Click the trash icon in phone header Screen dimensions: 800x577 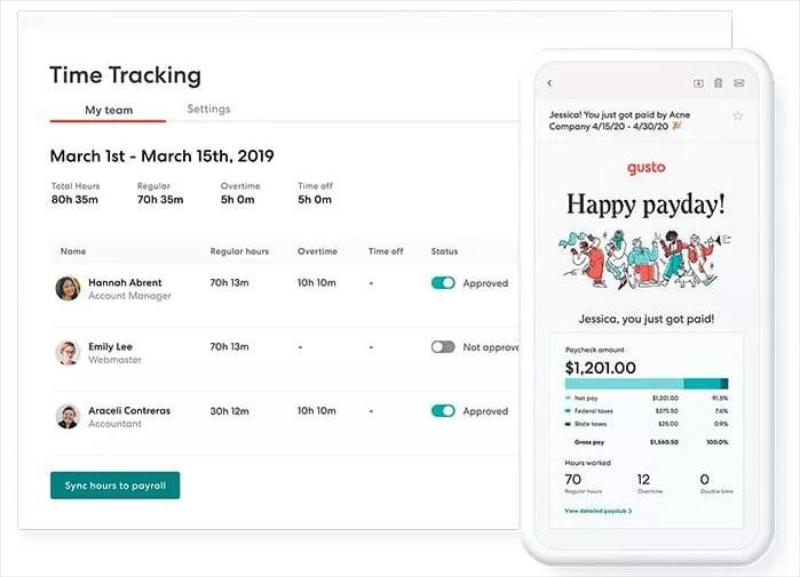point(718,83)
